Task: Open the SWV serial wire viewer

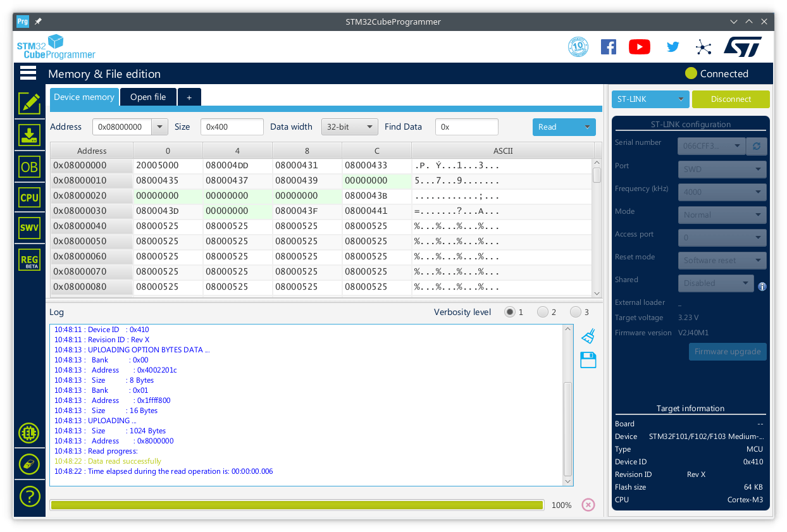Action: pyautogui.click(x=30, y=228)
